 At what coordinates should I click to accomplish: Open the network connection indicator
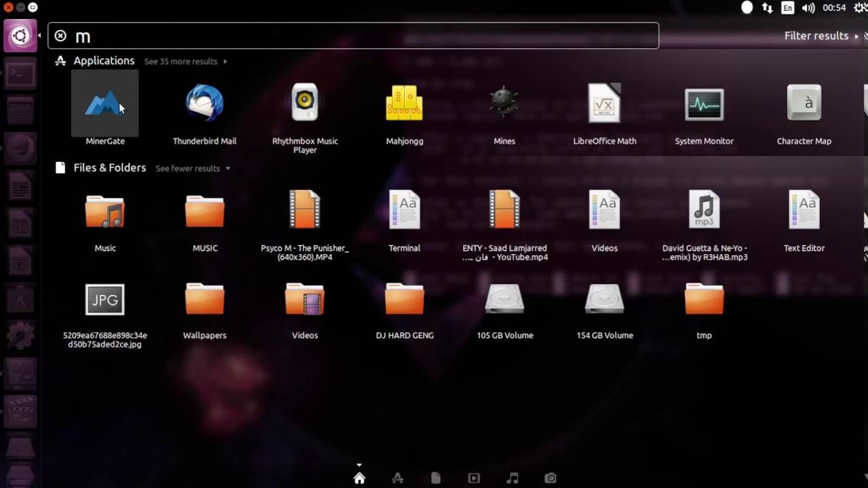point(767,8)
